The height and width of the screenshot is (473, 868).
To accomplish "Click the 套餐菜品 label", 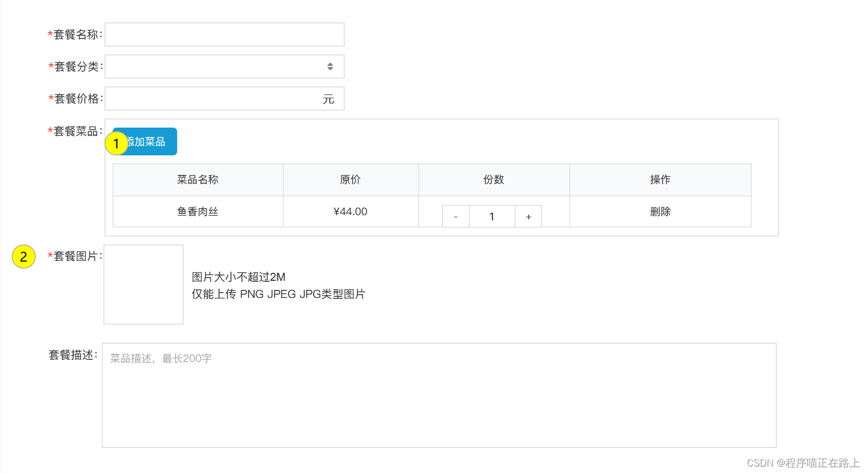I will coord(75,131).
